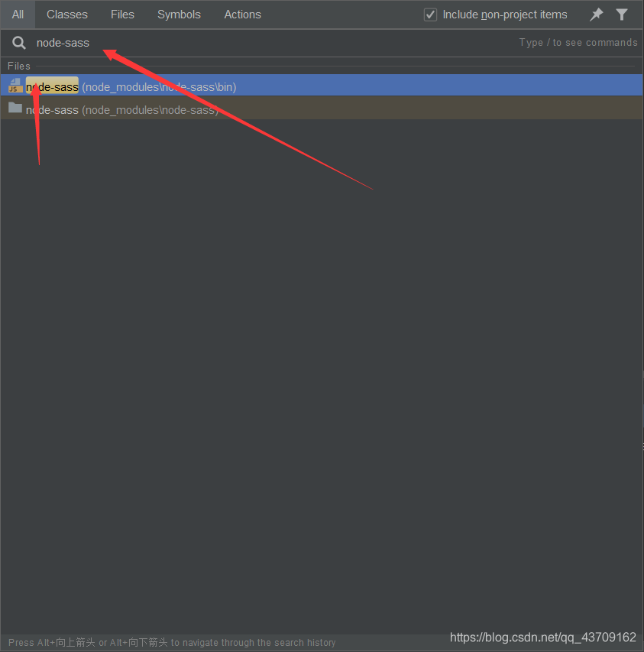Switch to the Actions tab
The width and height of the screenshot is (644, 652).
pos(243,15)
